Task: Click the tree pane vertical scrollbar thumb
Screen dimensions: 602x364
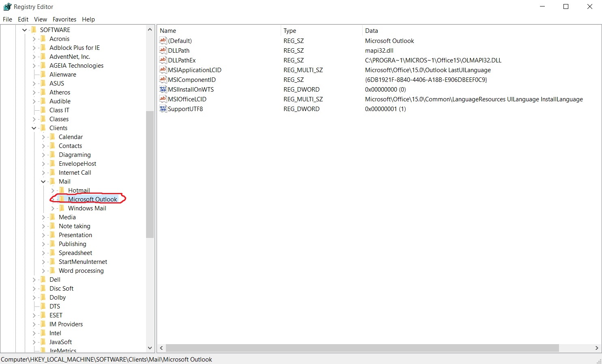Action: tap(150, 174)
